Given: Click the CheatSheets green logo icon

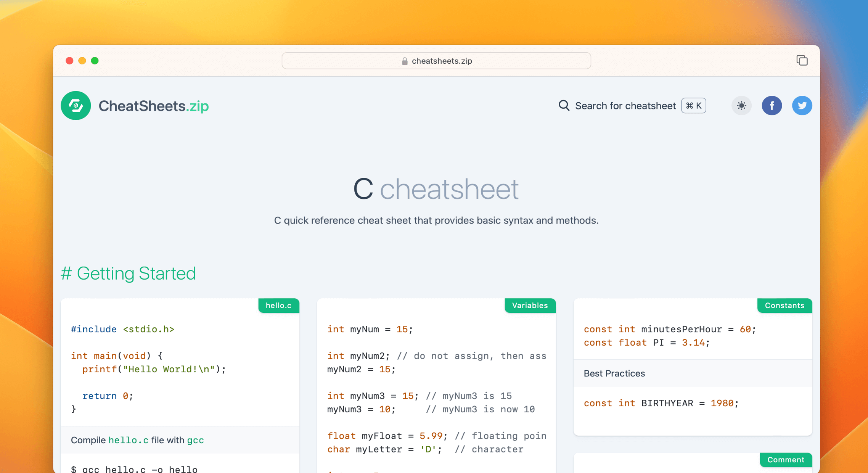Looking at the screenshot, I should (x=76, y=106).
